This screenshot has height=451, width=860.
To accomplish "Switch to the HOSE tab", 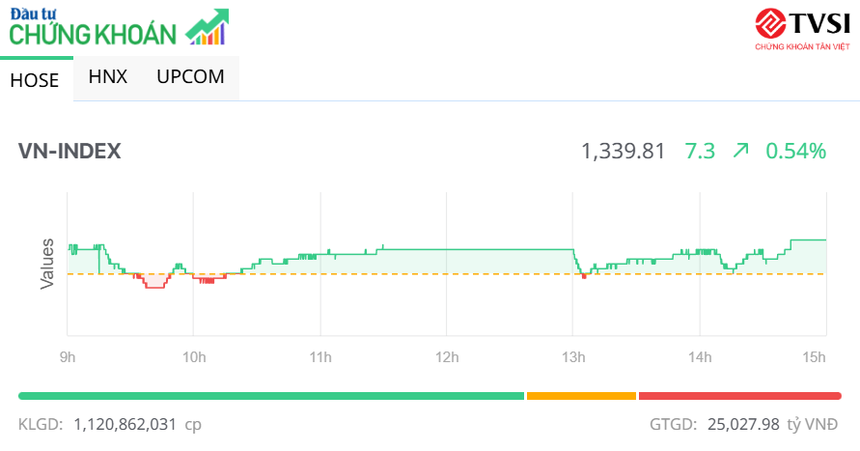I will 35,81.
